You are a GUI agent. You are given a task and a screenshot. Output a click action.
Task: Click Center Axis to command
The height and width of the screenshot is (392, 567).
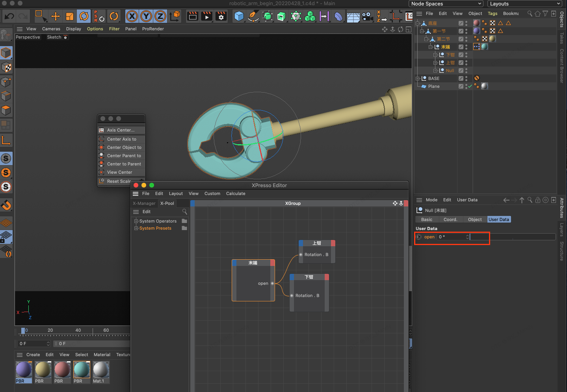[121, 139]
